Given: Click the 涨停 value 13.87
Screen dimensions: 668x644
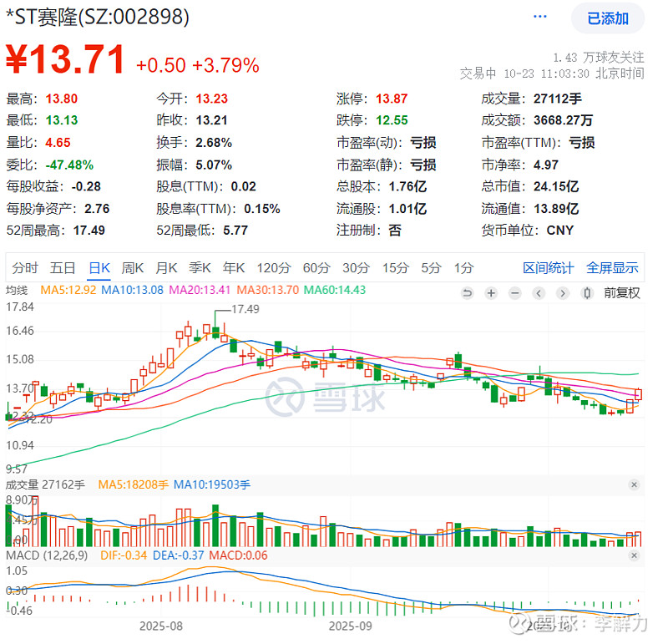Looking at the screenshot, I should [x=392, y=99].
